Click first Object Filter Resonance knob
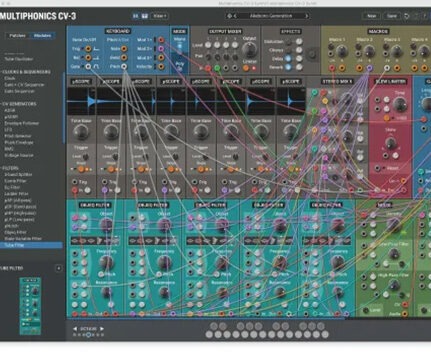The height and width of the screenshot is (363, 431). pyautogui.click(x=106, y=293)
